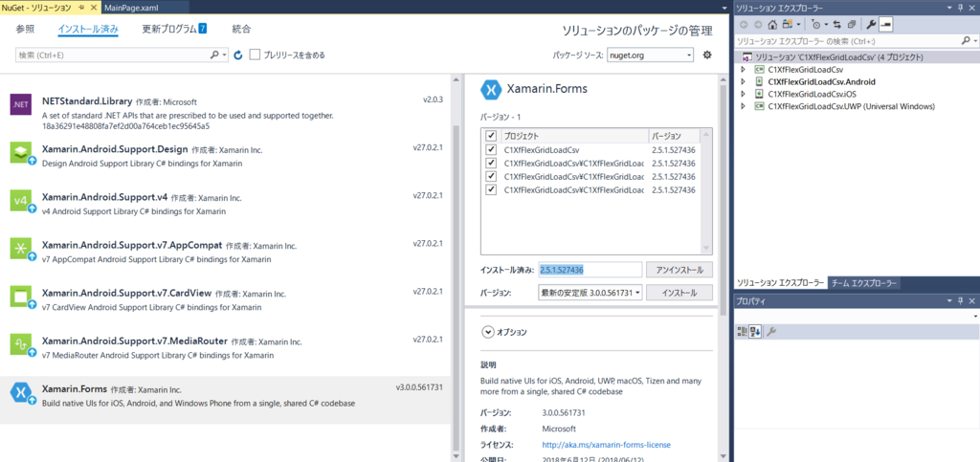Image resolution: width=980 pixels, height=462 pixels.
Task: Expand the C1XfFlexGridLoadCsv project node
Action: (x=743, y=69)
